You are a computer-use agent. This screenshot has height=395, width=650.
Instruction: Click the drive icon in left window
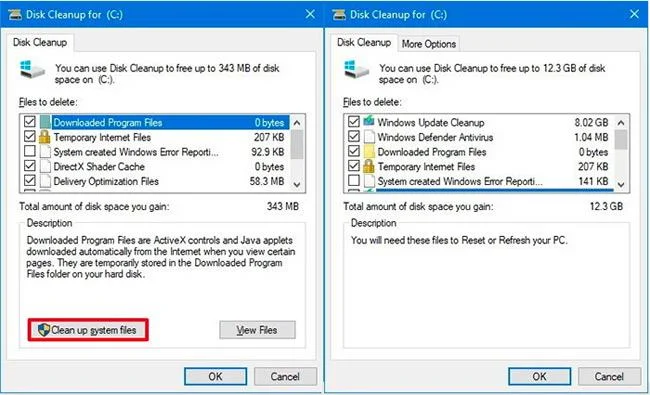[x=32, y=69]
